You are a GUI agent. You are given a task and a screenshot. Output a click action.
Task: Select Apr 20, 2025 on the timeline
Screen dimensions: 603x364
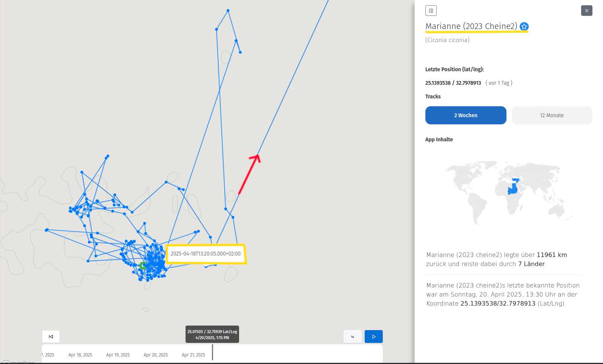(156, 355)
